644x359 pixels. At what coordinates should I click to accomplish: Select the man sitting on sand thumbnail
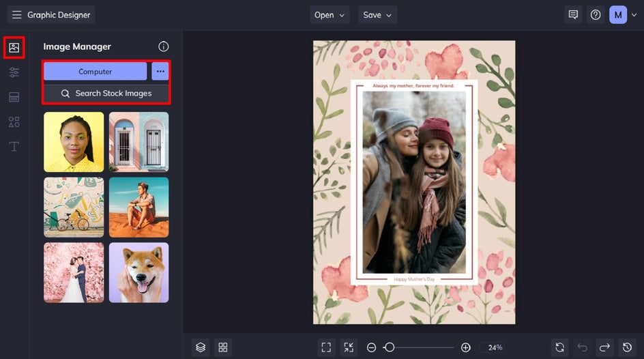138,207
